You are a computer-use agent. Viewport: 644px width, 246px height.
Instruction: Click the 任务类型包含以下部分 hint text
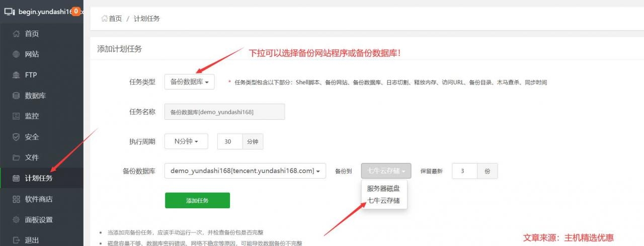tap(390, 83)
